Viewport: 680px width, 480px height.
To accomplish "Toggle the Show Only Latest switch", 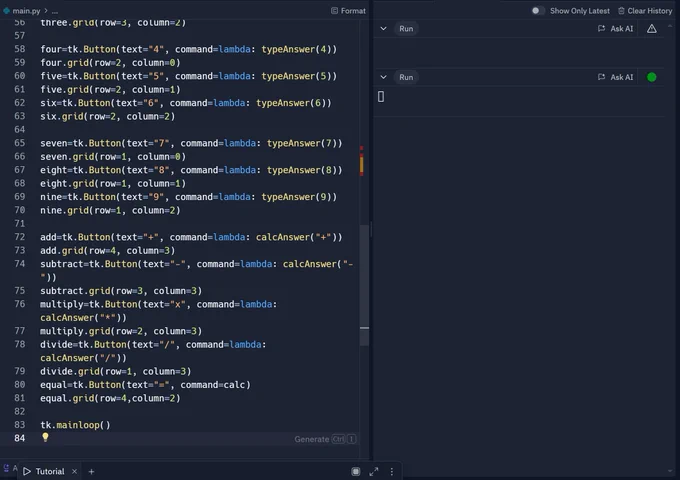I will coord(538,11).
